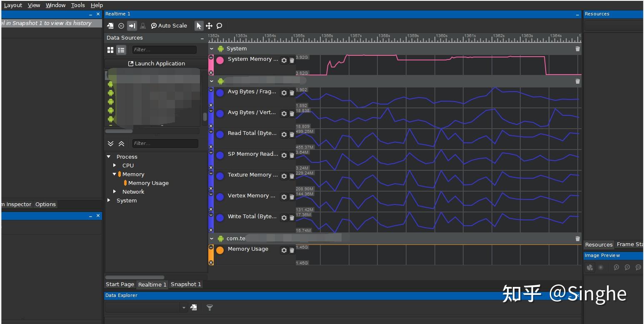Screen dimensions: 644x324
Task: Delete the Avg Bytes / Frag track
Action: tap(292, 93)
